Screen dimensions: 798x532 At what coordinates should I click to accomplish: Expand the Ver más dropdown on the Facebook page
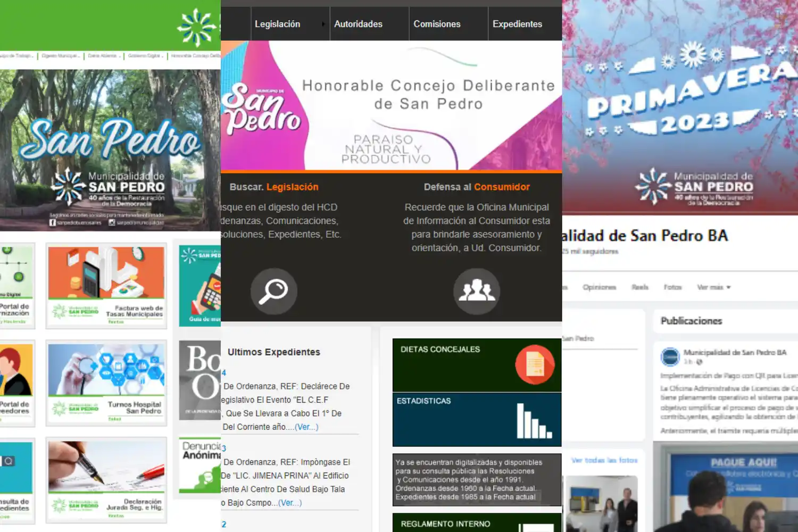tap(713, 287)
